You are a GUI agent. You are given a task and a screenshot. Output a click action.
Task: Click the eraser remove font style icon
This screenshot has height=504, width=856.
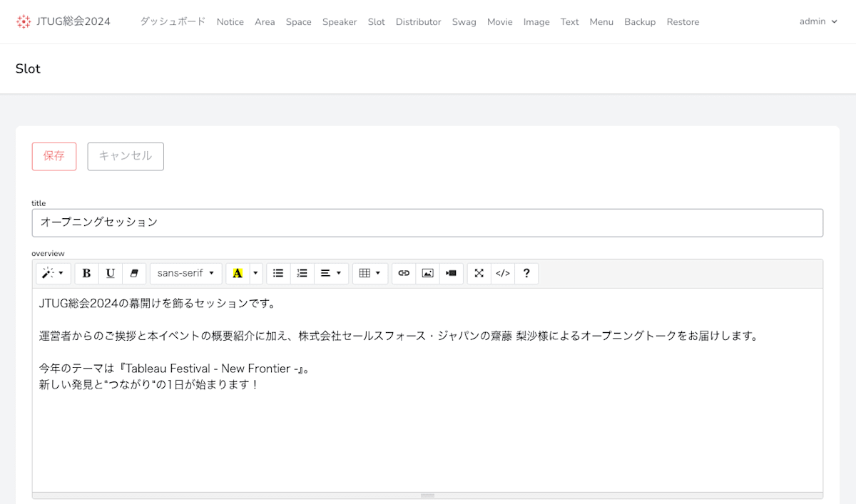134,273
